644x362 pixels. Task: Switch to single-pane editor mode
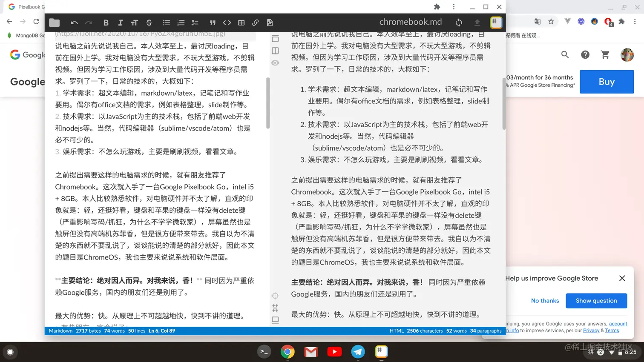point(275,38)
